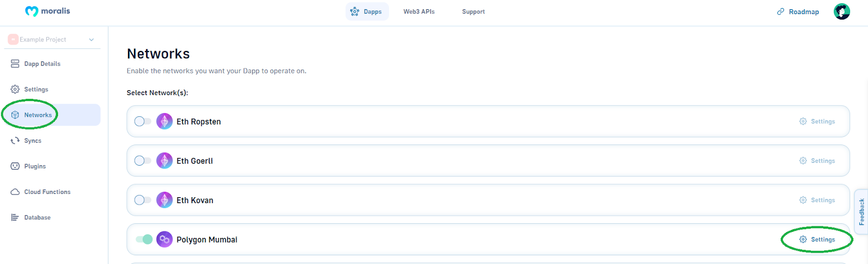Open the Dapps tab
Viewport: 868px width, 264px height.
point(367,11)
